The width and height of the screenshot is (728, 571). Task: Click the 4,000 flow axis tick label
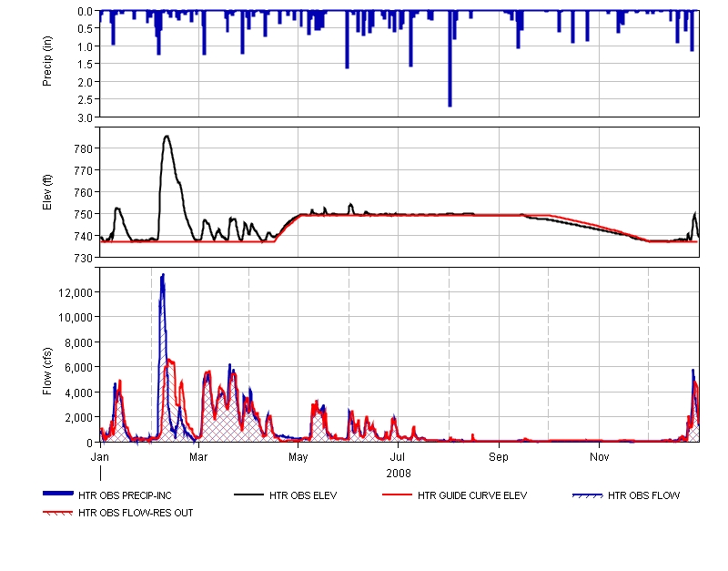pyautogui.click(x=79, y=393)
